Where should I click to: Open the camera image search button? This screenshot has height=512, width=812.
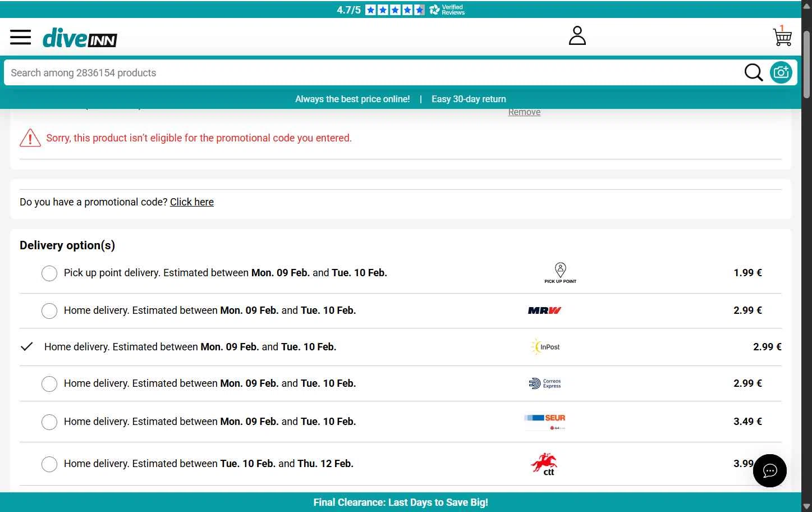tap(781, 72)
